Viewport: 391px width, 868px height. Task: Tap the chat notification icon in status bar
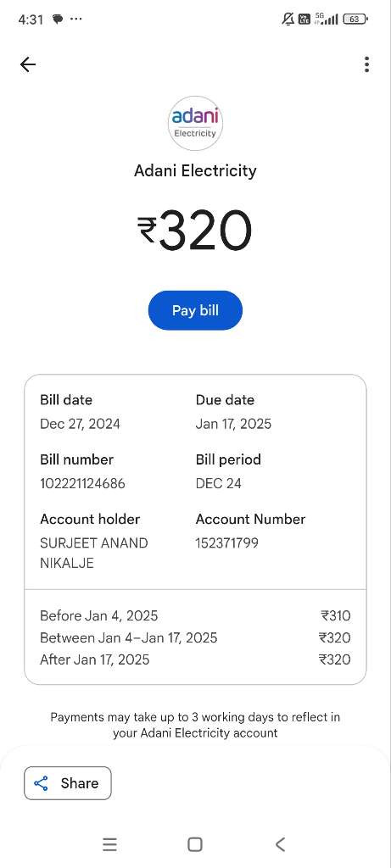click(x=58, y=19)
